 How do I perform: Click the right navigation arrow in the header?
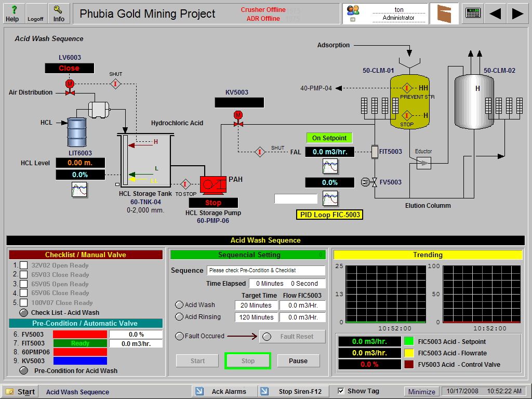click(517, 13)
